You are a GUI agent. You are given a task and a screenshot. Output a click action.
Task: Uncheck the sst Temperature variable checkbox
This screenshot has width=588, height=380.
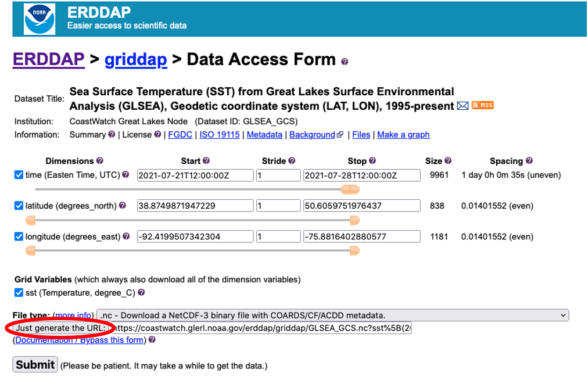[x=19, y=293]
